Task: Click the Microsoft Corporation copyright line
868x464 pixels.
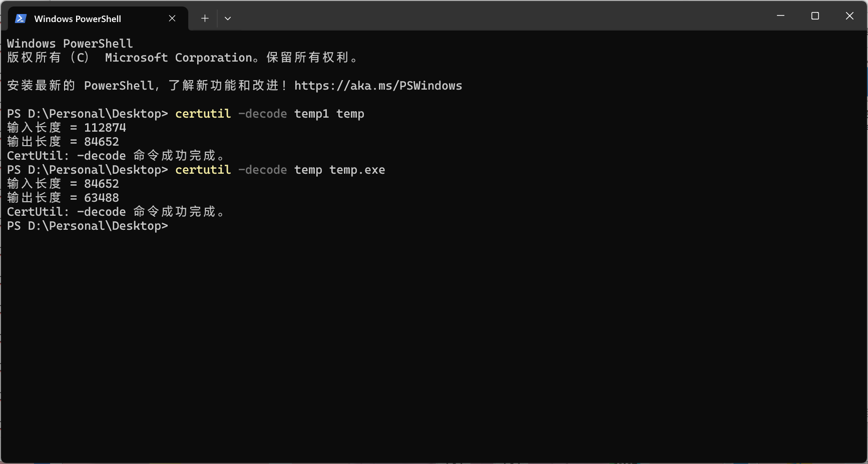Action: pyautogui.click(x=183, y=58)
